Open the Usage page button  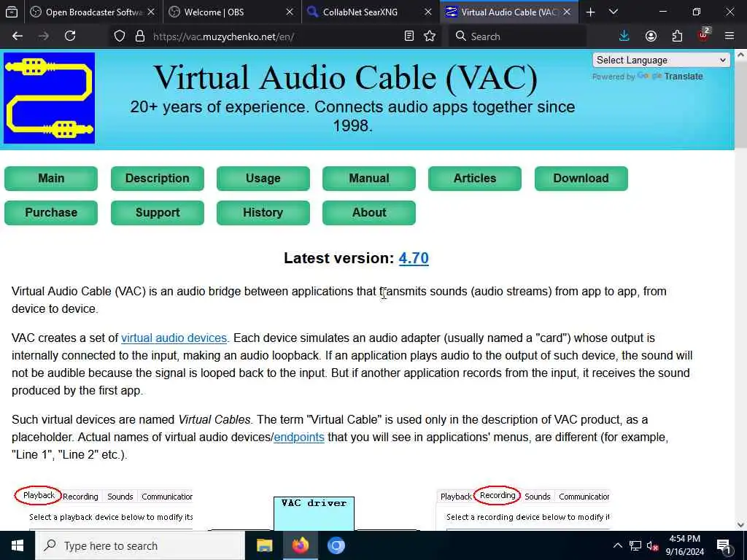click(263, 178)
